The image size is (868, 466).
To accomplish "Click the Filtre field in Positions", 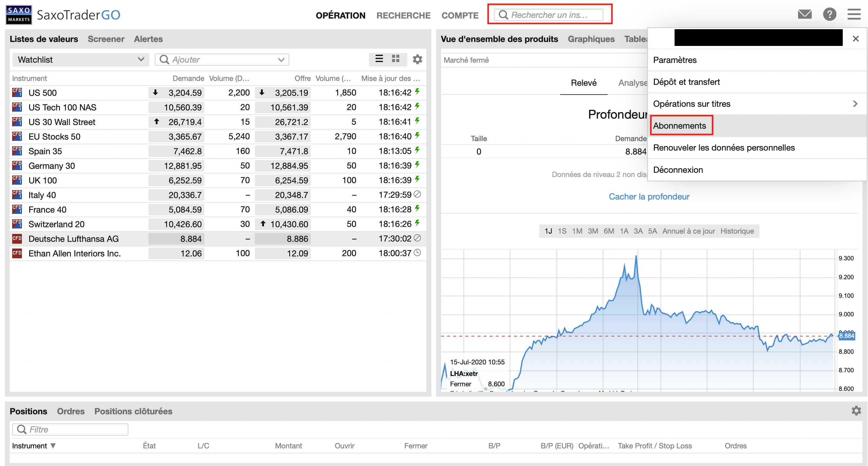I will tap(70, 429).
